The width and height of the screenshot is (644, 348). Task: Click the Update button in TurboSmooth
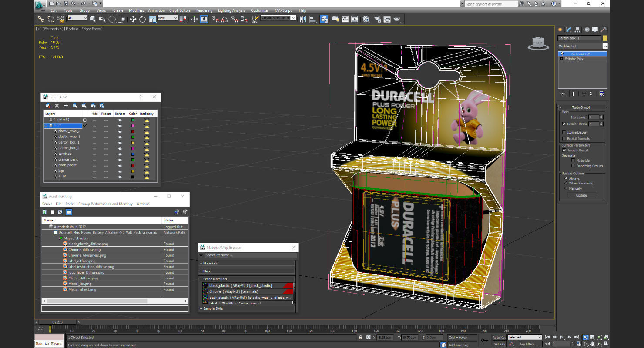(x=581, y=195)
